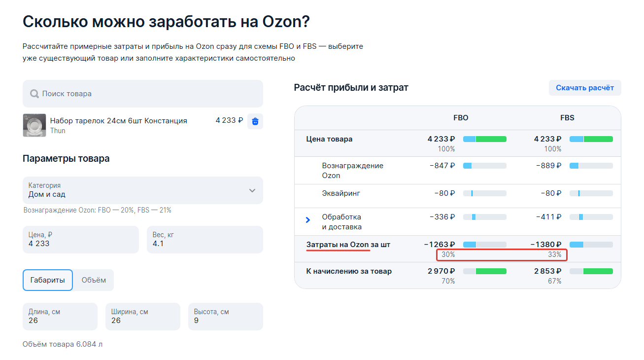The image size is (644, 360).
Task: Click the Набор тарелок product name
Action: pos(119,121)
